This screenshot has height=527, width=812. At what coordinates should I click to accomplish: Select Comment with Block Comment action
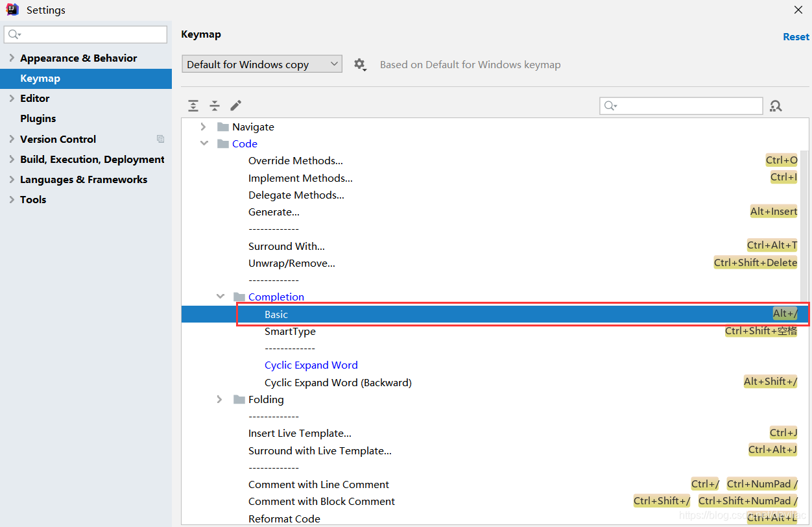[x=322, y=501]
